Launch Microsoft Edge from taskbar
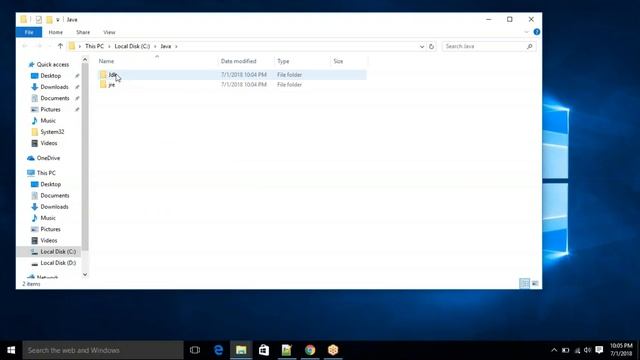The width and height of the screenshot is (640, 360). (x=218, y=350)
